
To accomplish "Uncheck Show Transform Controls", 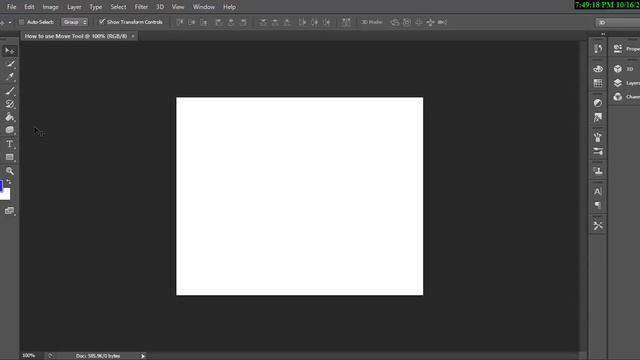I will point(102,22).
